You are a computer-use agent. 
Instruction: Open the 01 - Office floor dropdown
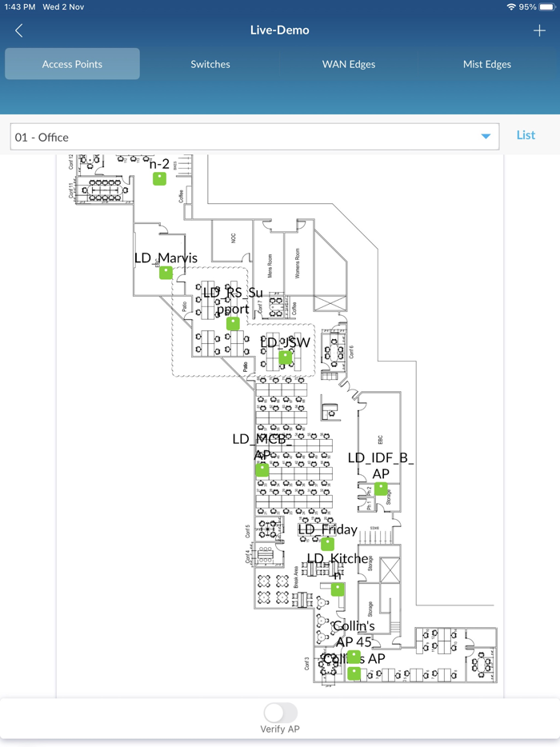coord(254,137)
